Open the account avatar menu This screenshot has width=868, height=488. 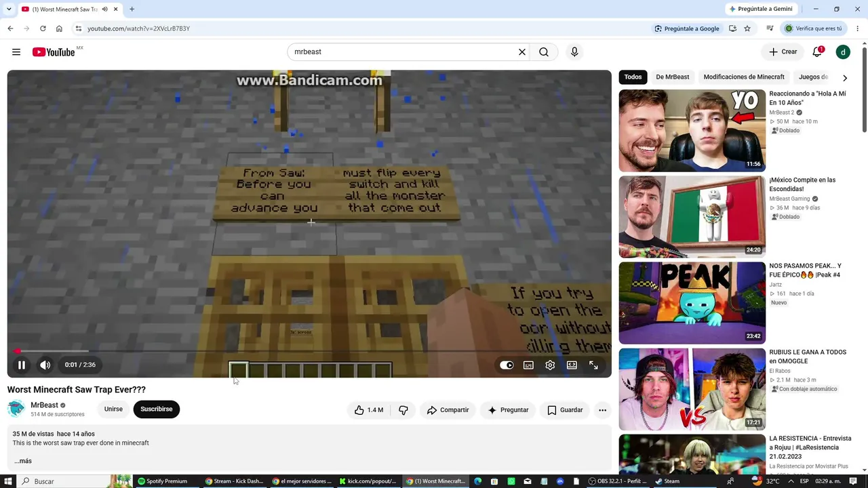coord(843,52)
